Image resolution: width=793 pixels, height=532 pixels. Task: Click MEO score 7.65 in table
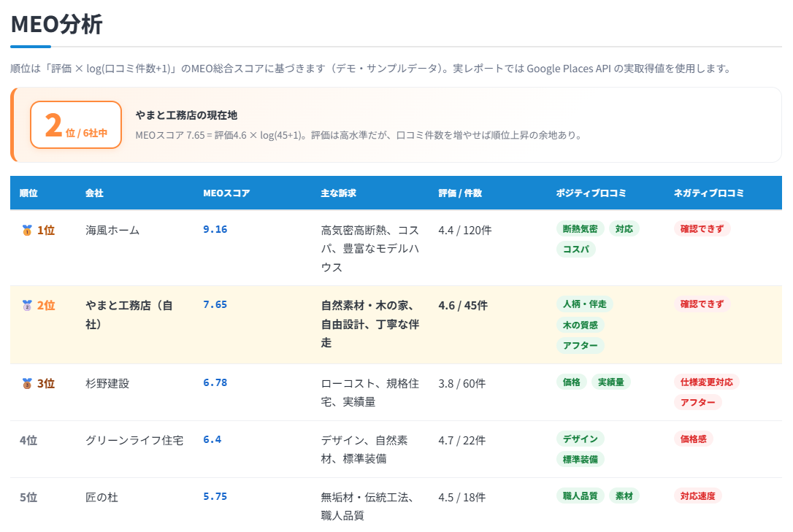pyautogui.click(x=215, y=304)
